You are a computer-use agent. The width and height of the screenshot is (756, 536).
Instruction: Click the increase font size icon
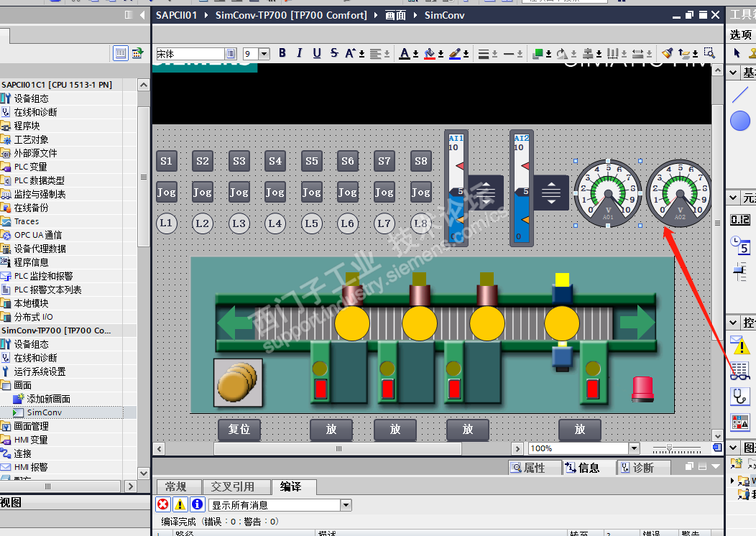[x=351, y=53]
